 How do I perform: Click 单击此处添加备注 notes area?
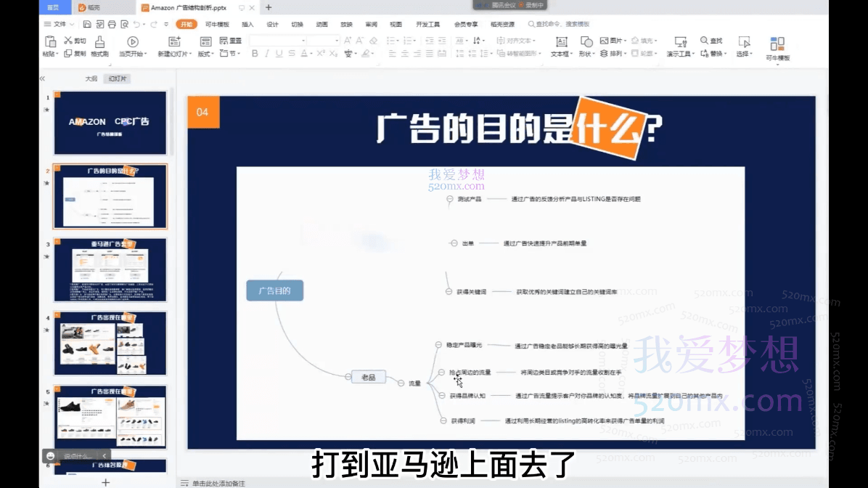(x=218, y=483)
